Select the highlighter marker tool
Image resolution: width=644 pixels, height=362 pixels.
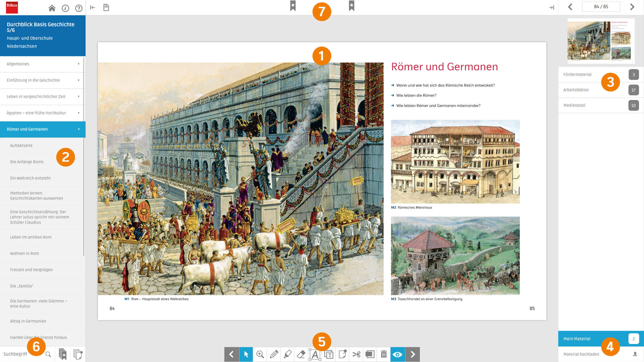(287, 354)
